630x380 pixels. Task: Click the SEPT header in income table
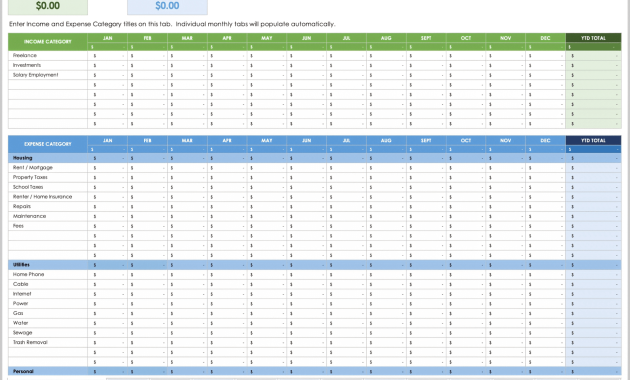426,38
